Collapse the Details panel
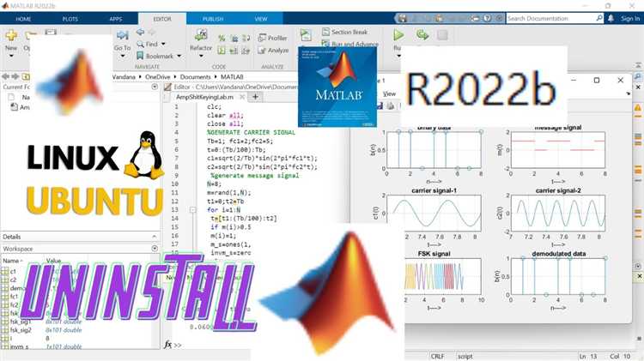Screen dimensions: 644x361 (x=154, y=237)
